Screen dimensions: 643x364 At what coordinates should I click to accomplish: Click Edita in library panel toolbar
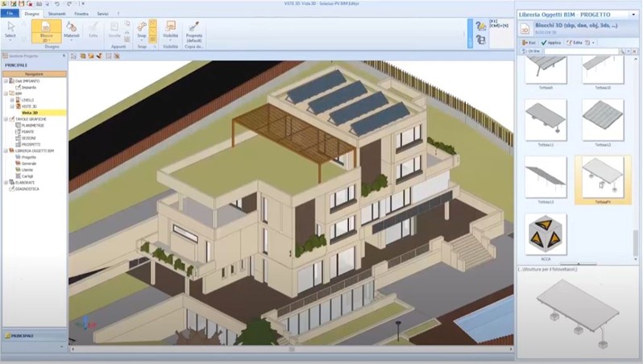pos(574,43)
